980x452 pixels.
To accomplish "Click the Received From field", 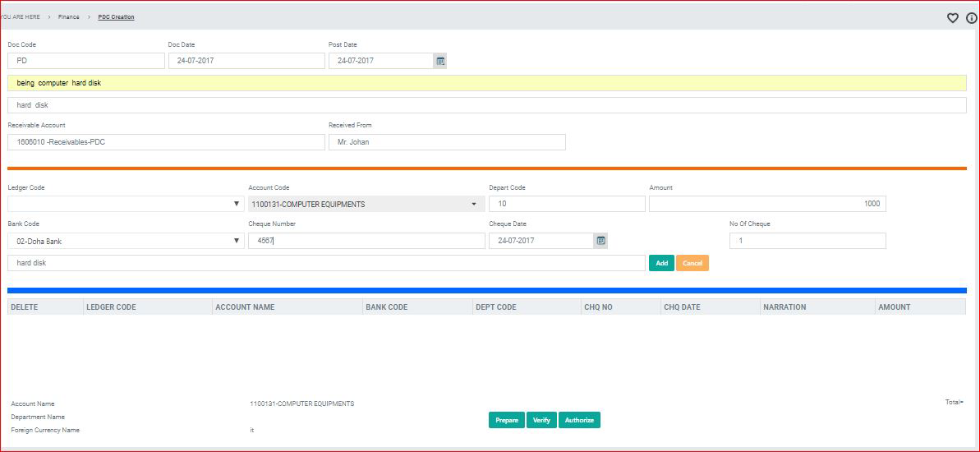I will (x=447, y=142).
